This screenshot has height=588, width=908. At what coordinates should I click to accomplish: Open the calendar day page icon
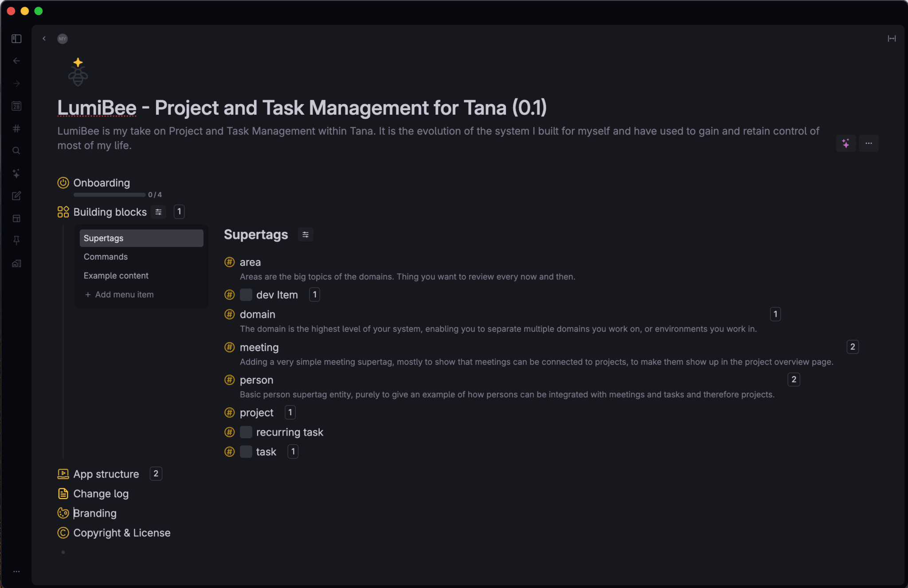[x=16, y=106]
